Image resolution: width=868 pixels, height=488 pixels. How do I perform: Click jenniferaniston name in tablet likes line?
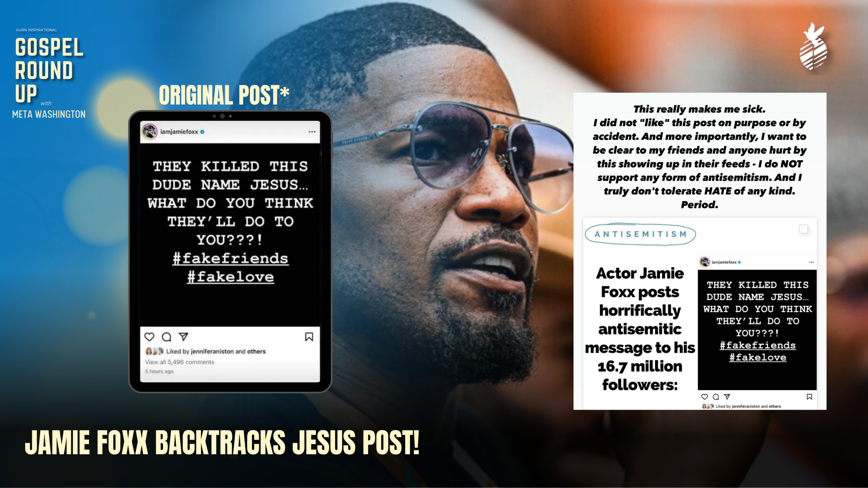[x=212, y=351]
